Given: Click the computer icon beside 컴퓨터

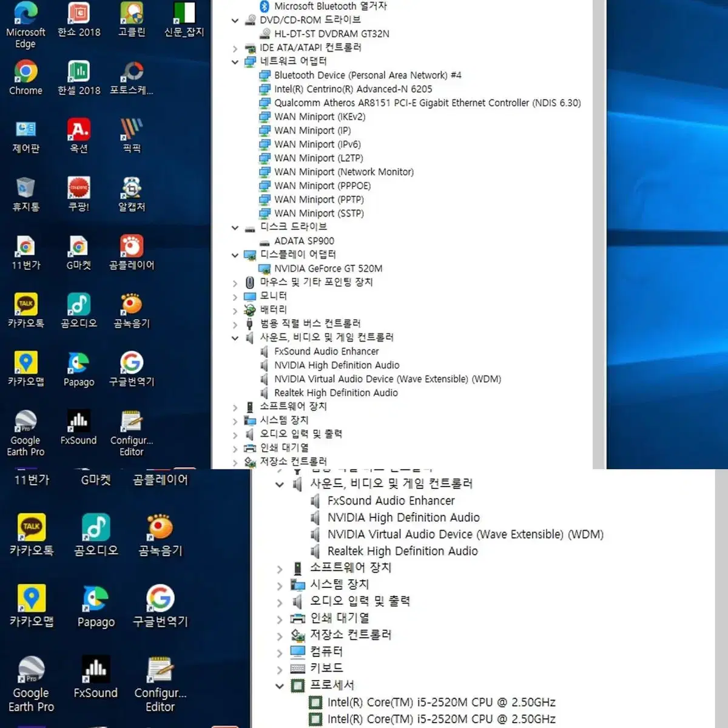Looking at the screenshot, I should (x=297, y=652).
